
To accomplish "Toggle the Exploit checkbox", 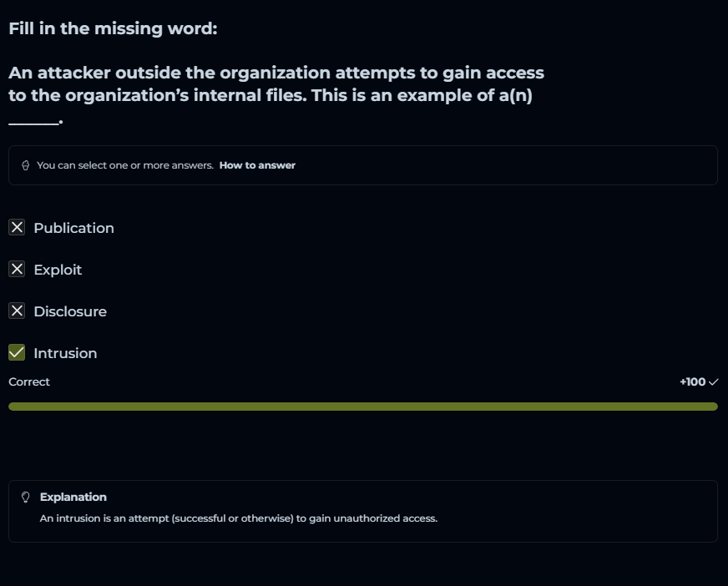I will coord(17,270).
